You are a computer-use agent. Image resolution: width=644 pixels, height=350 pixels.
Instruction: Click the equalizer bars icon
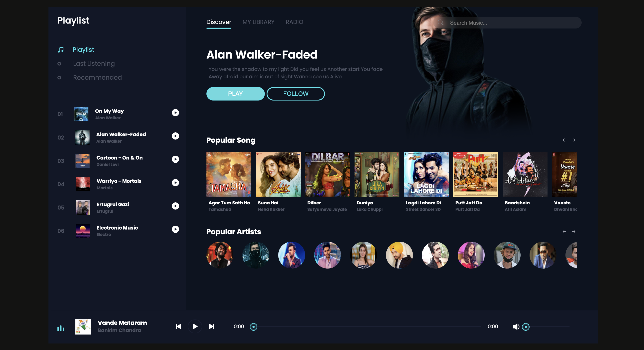(61, 328)
